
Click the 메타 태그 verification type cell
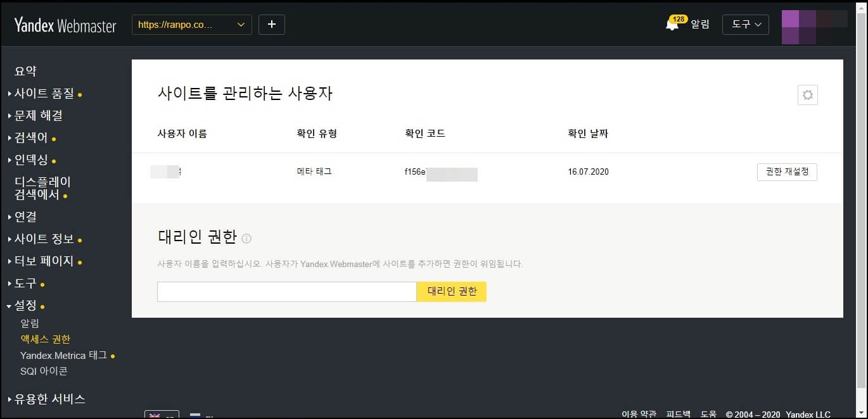click(314, 172)
